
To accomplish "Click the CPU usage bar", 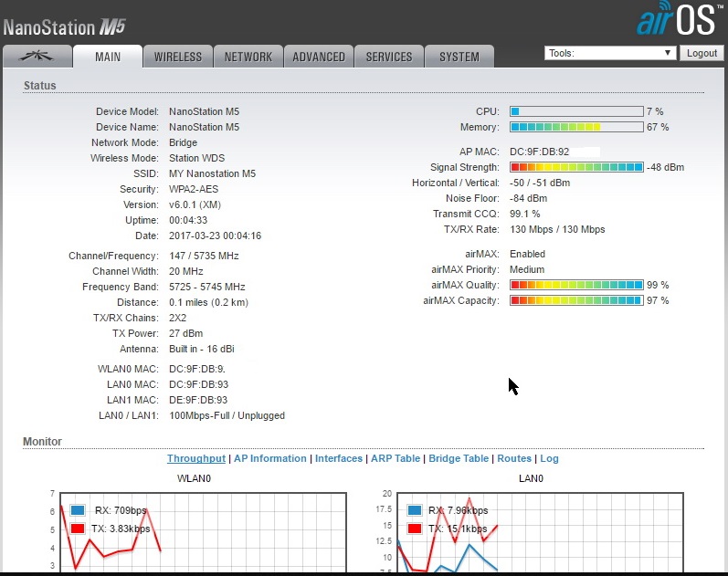I will [576, 111].
